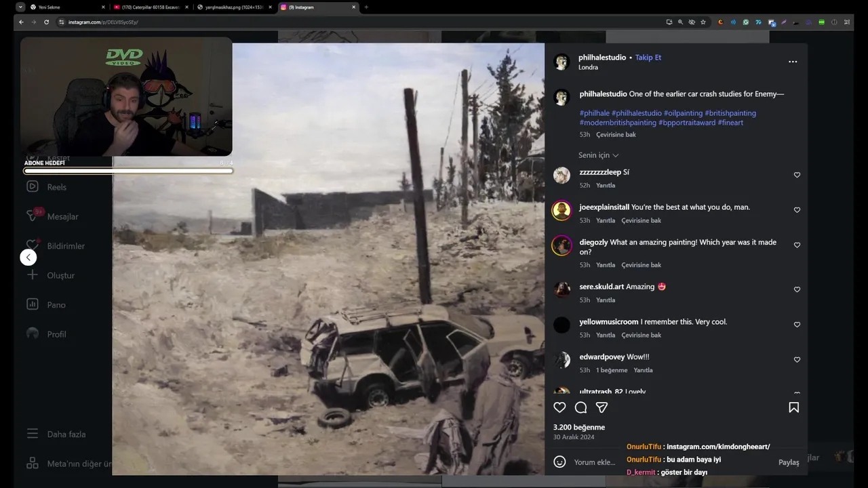Like the sere.skuld.art comment
868x488 pixels.
797,289
